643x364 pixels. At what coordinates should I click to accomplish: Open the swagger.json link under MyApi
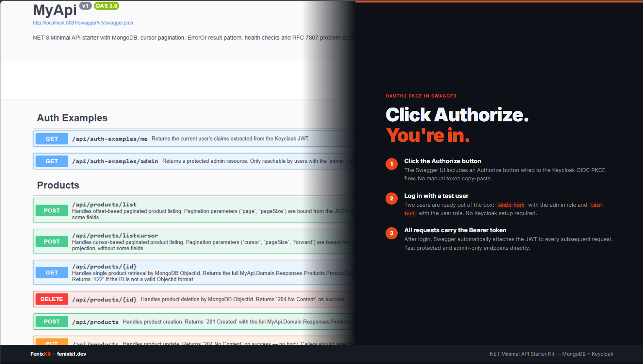pyautogui.click(x=83, y=23)
